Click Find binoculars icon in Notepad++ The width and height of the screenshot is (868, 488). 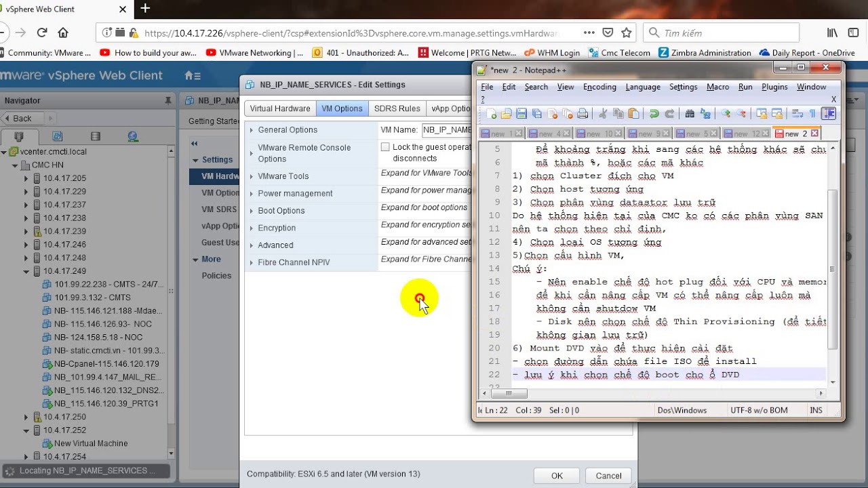(690, 114)
